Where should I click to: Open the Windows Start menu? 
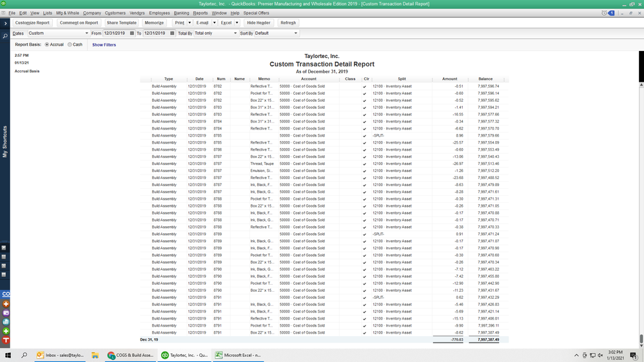point(8,356)
